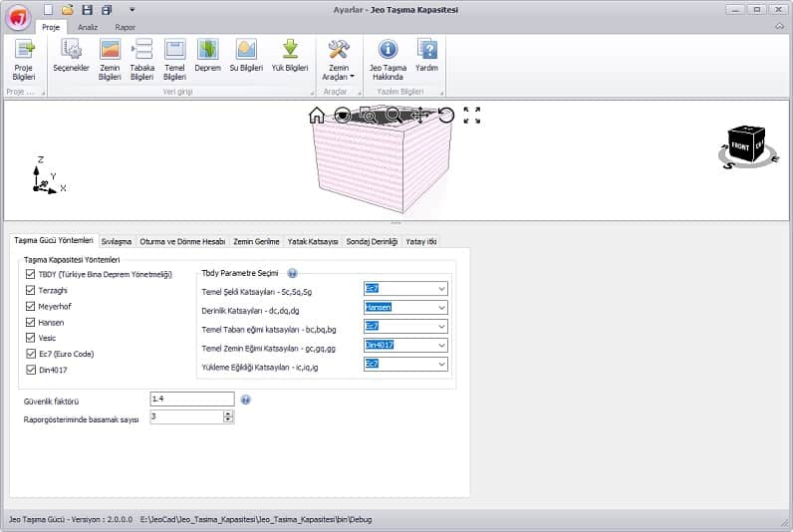Image resolution: width=793 pixels, height=532 pixels.
Task: Disable the Ec7 (Euro Code) checkbox
Action: (x=30, y=353)
